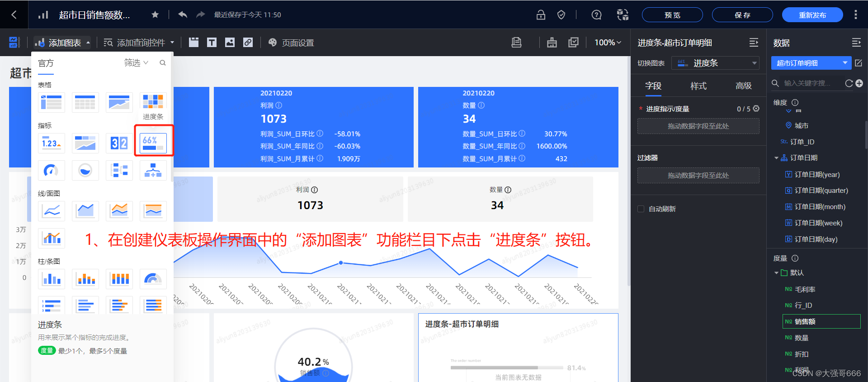Star the dashboard as favorite

[x=155, y=14]
